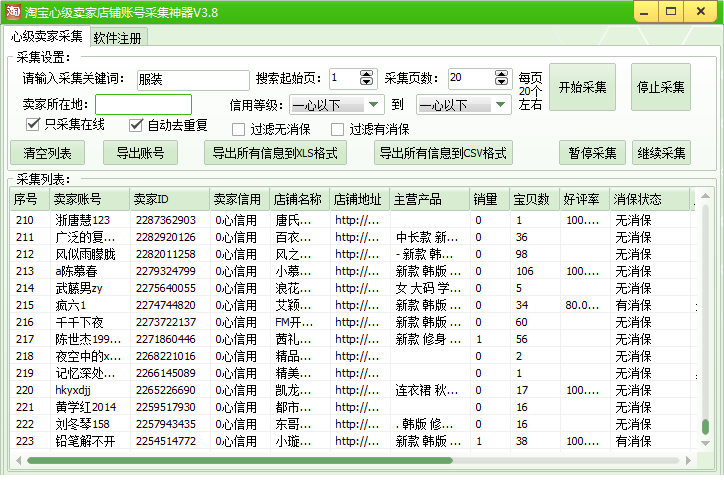
Task: Click the 清空列表 button
Action: point(48,153)
